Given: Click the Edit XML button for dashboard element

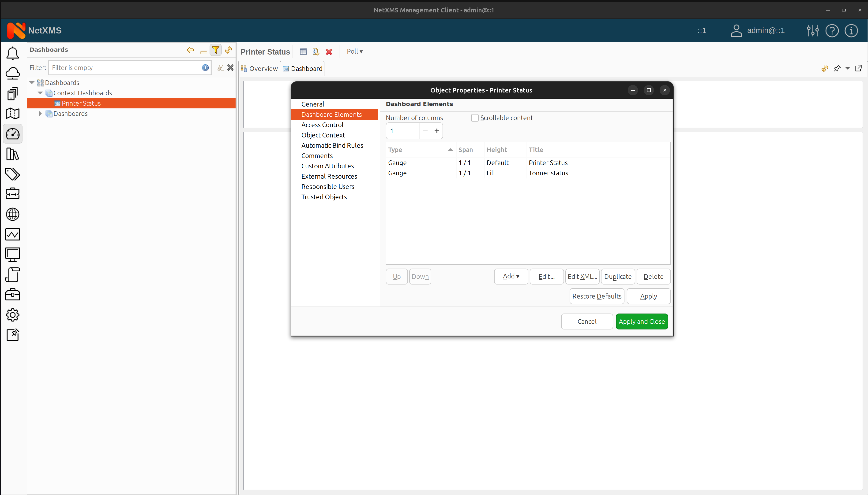Looking at the screenshot, I should coord(582,276).
